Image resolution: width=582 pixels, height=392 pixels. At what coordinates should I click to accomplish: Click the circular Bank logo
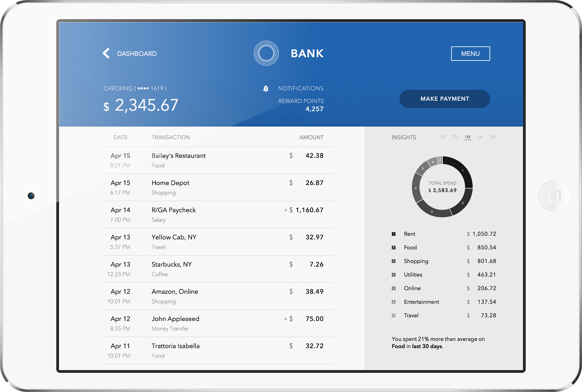pyautogui.click(x=266, y=53)
